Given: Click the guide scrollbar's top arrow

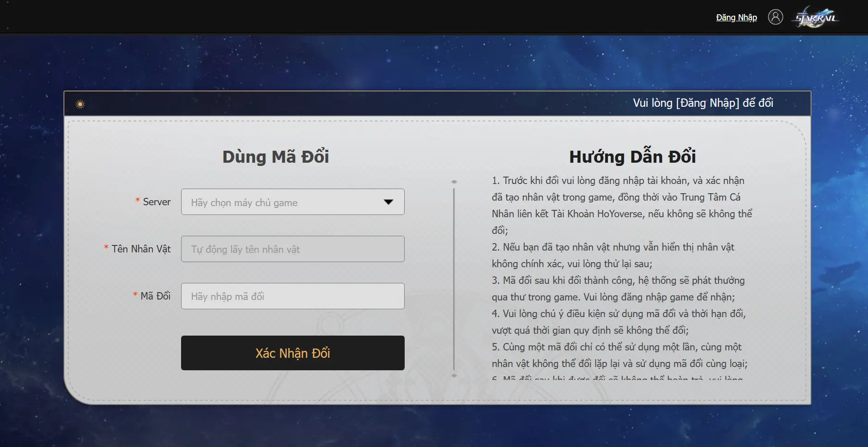Looking at the screenshot, I should click(x=454, y=182).
